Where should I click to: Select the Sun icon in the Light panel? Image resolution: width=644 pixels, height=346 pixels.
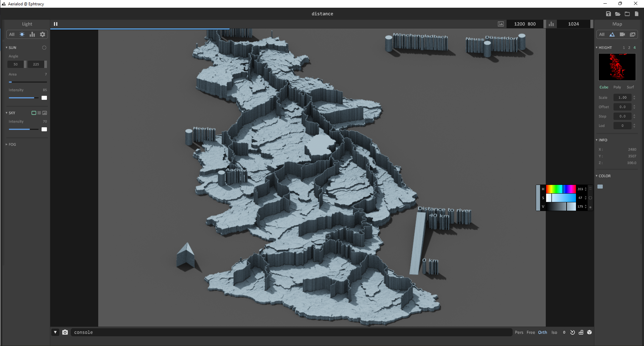[x=22, y=34]
